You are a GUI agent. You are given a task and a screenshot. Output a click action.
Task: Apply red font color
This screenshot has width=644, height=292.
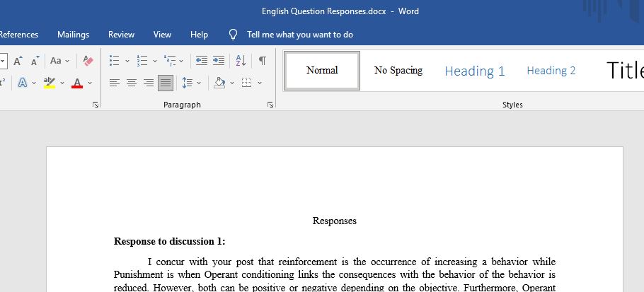(x=77, y=83)
